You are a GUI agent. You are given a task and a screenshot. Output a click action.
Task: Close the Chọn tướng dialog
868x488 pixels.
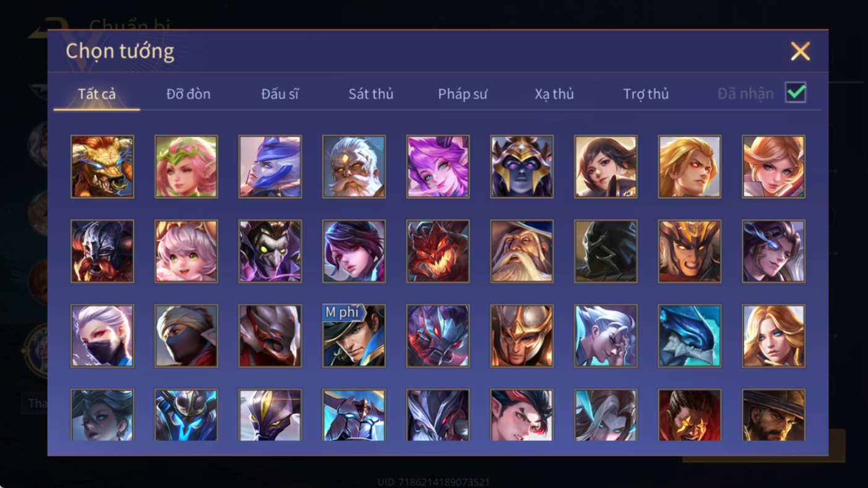[x=800, y=51]
